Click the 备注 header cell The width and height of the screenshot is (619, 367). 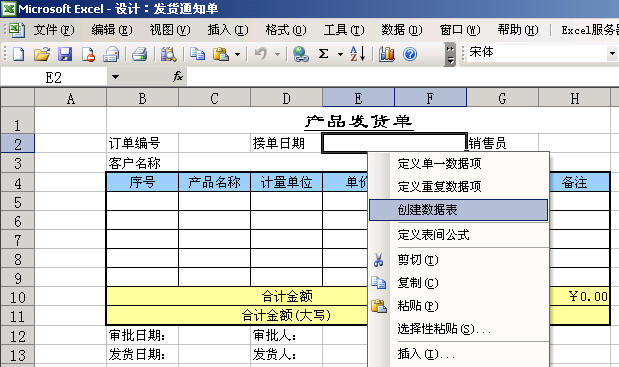[580, 182]
